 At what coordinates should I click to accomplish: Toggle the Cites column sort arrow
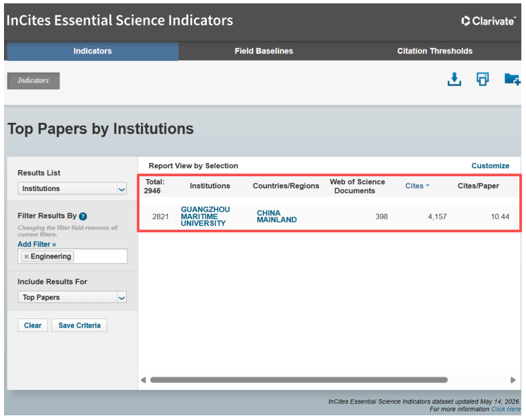click(x=428, y=186)
